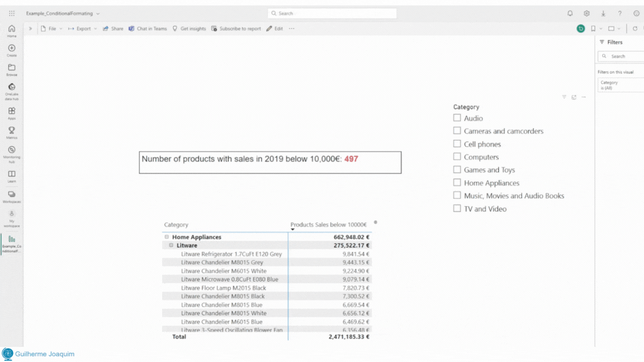Open the Monitoring hub

pos(11,153)
